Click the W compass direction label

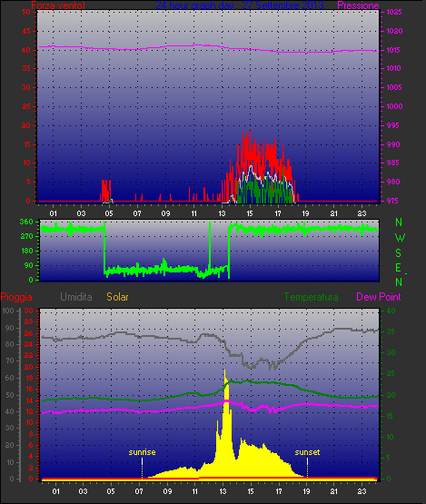tap(400, 238)
